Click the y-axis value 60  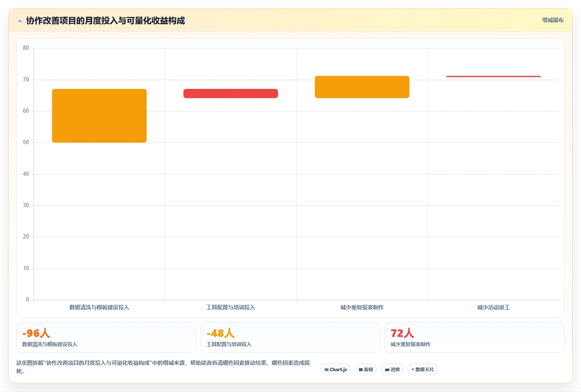26,111
